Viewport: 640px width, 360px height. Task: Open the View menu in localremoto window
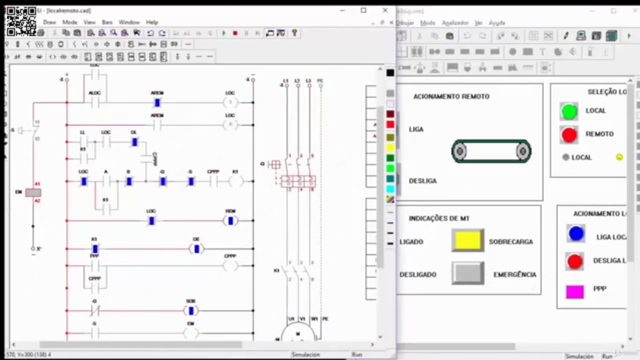click(x=89, y=22)
